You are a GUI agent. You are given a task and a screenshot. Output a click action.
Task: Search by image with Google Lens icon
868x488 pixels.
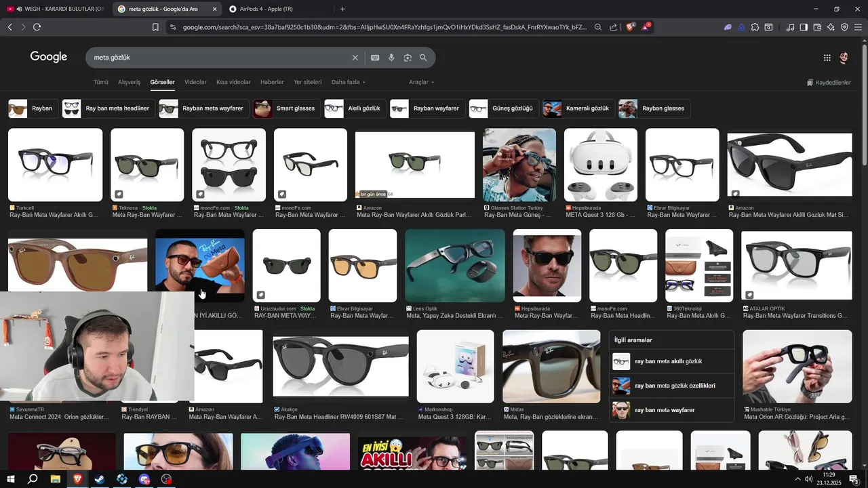point(408,58)
